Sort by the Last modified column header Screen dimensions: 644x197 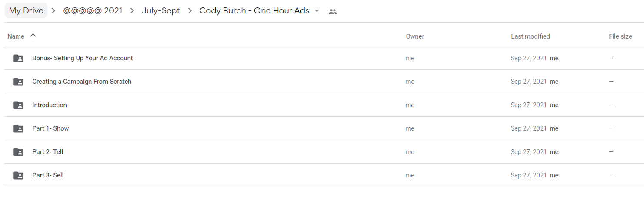point(531,36)
